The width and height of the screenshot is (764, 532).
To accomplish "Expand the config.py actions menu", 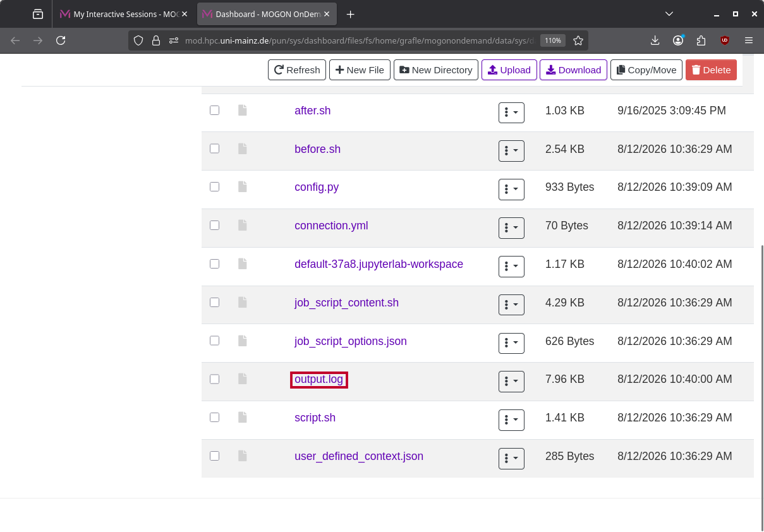I will pos(511,190).
